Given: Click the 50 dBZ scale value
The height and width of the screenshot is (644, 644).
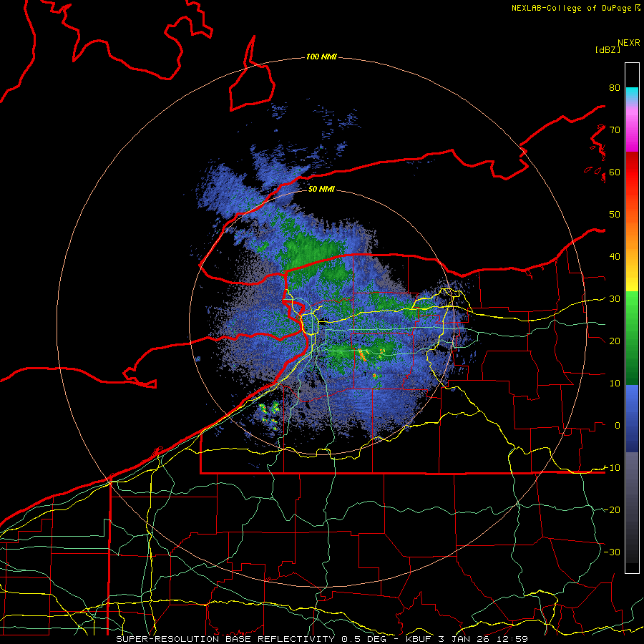Looking at the screenshot, I should pyautogui.click(x=615, y=215).
